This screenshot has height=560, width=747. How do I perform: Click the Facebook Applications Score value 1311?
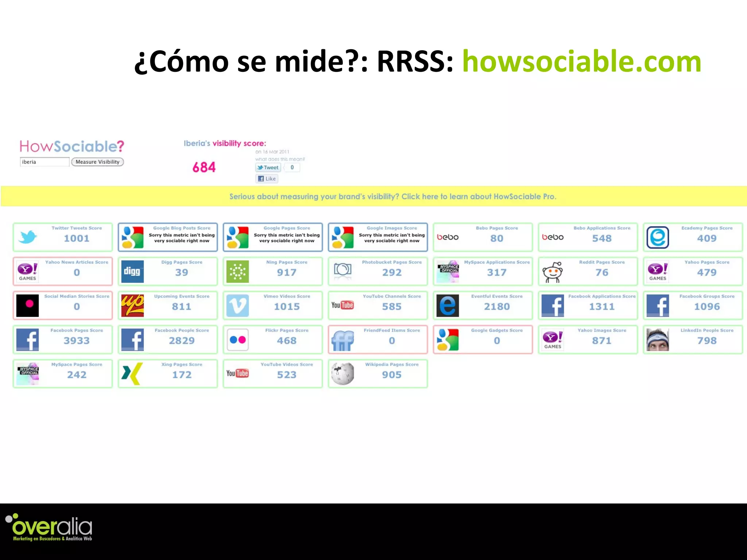tap(602, 307)
